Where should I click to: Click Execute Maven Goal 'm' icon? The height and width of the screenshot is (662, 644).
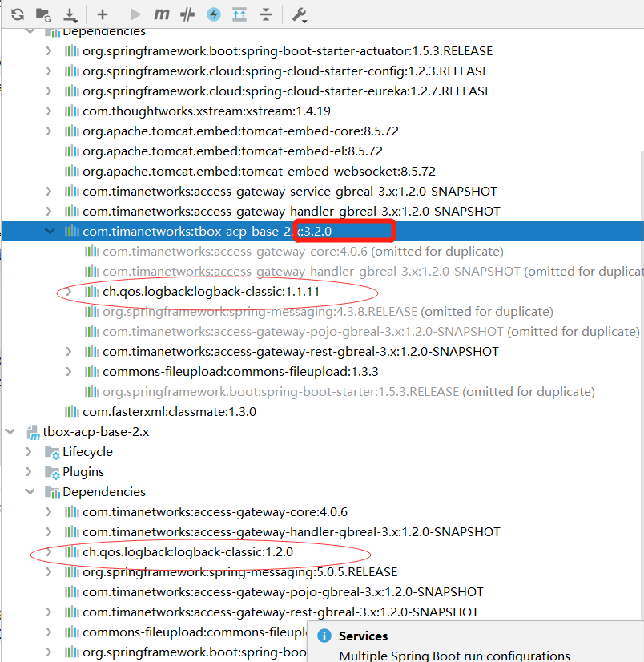(x=161, y=14)
